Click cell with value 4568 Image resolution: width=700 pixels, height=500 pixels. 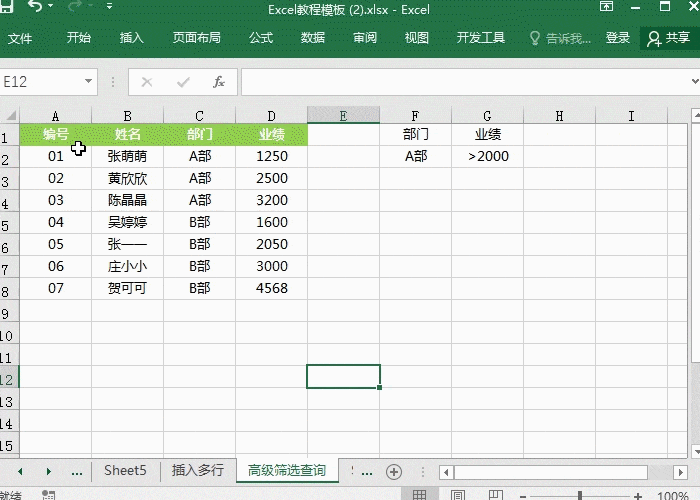(x=271, y=288)
